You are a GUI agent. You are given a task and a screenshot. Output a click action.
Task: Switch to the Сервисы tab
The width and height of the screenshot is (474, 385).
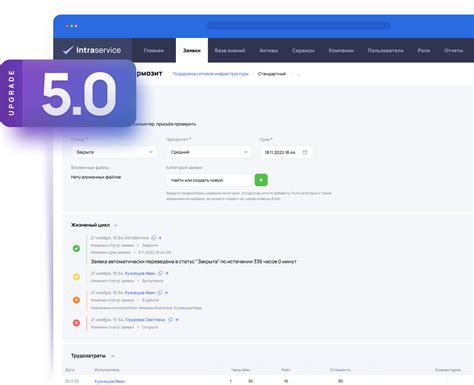[x=303, y=51]
